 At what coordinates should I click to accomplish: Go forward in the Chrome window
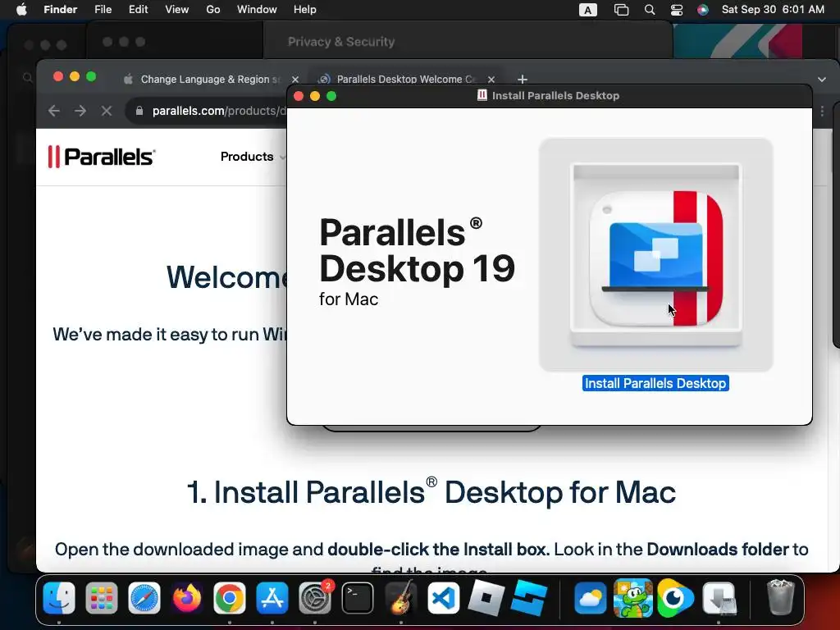tap(80, 111)
